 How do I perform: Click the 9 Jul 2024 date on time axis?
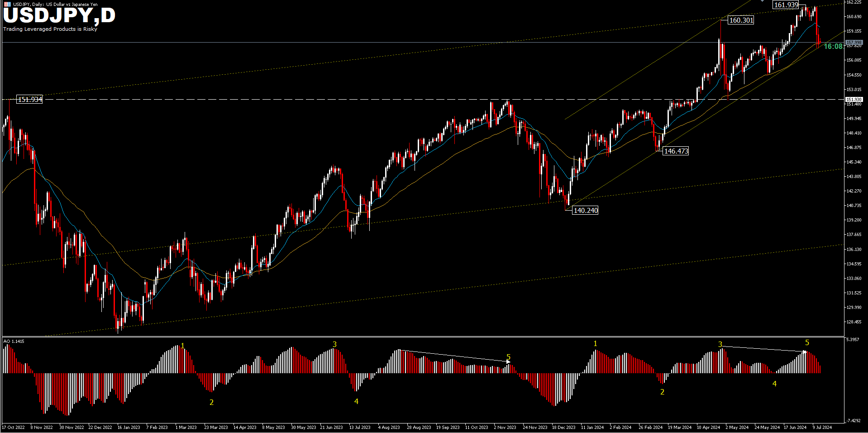pyautogui.click(x=822, y=427)
